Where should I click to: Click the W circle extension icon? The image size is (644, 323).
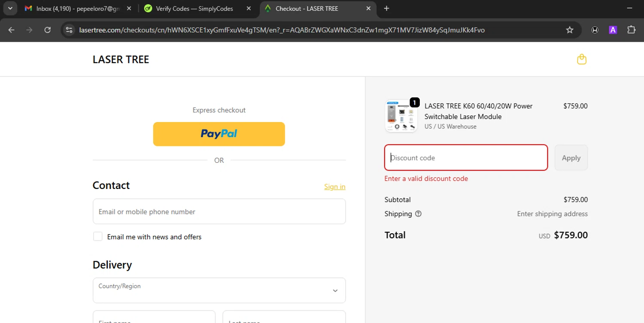click(x=595, y=30)
